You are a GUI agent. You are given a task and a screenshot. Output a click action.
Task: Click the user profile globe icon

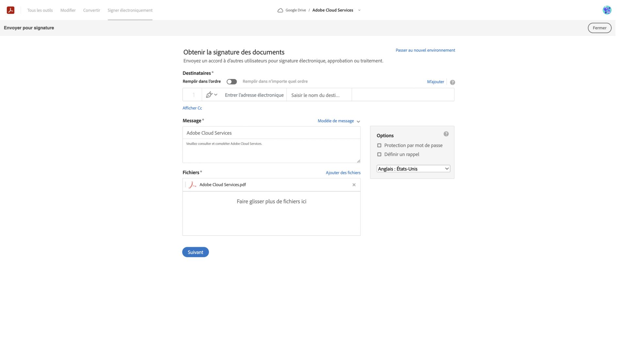tap(607, 10)
